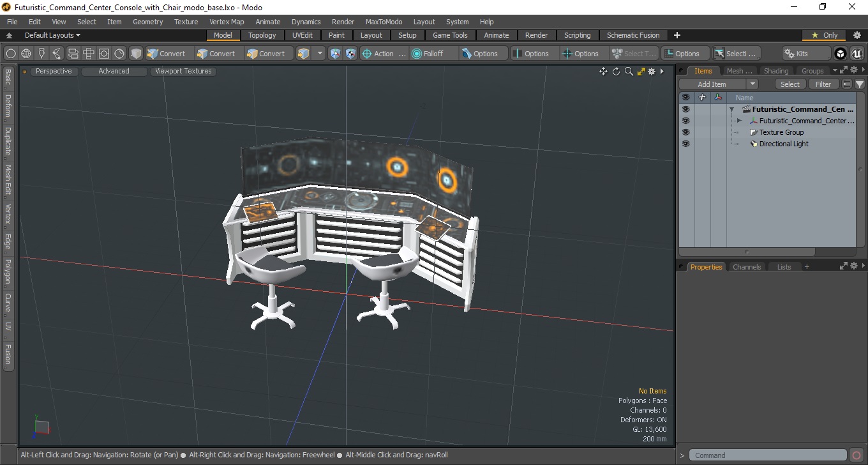The image size is (868, 465).
Task: Click the Viewport Textures button
Action: [183, 72]
